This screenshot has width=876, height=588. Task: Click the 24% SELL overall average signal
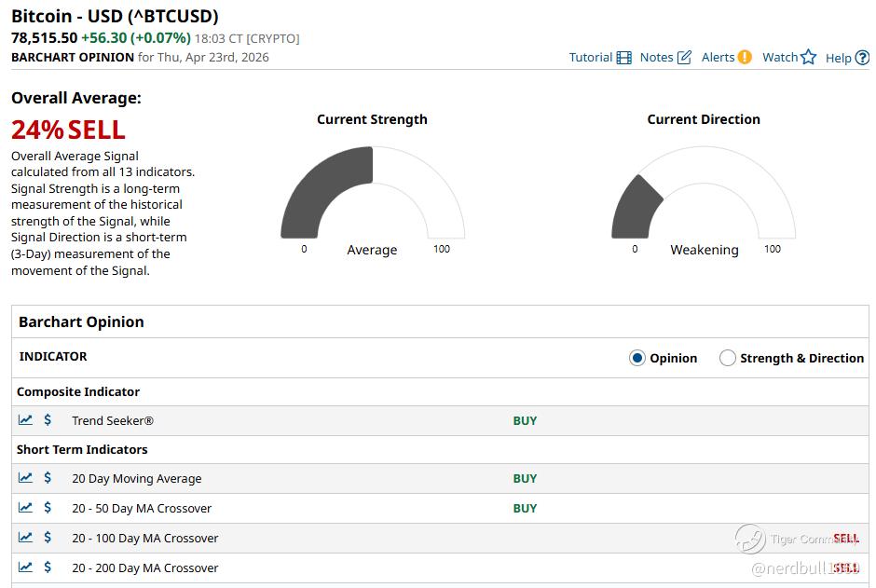click(x=68, y=130)
